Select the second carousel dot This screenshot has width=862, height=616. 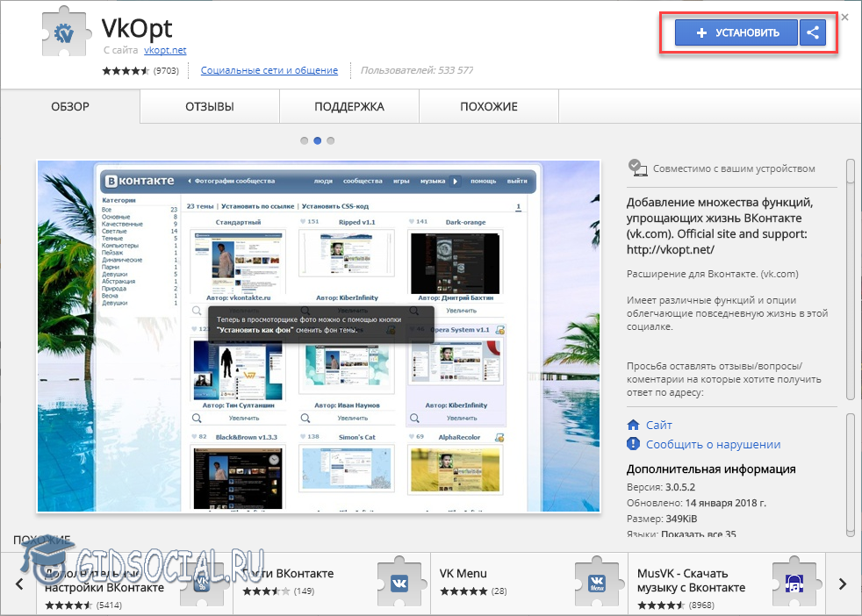tap(318, 140)
